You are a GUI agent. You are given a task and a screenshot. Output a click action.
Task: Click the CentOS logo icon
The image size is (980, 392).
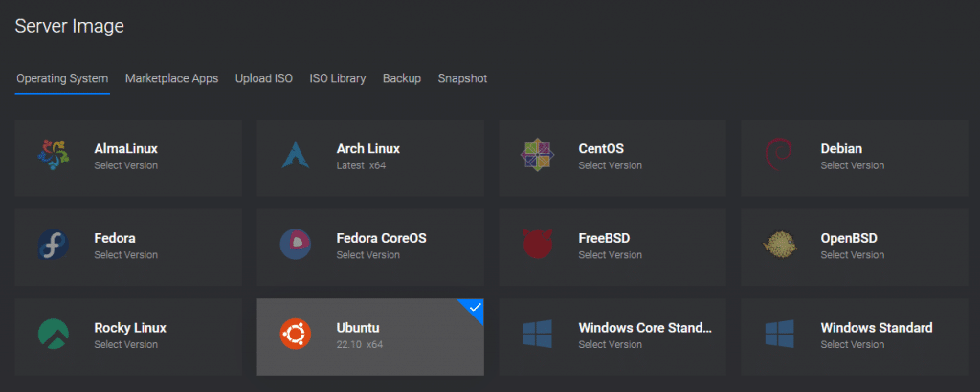tap(538, 156)
